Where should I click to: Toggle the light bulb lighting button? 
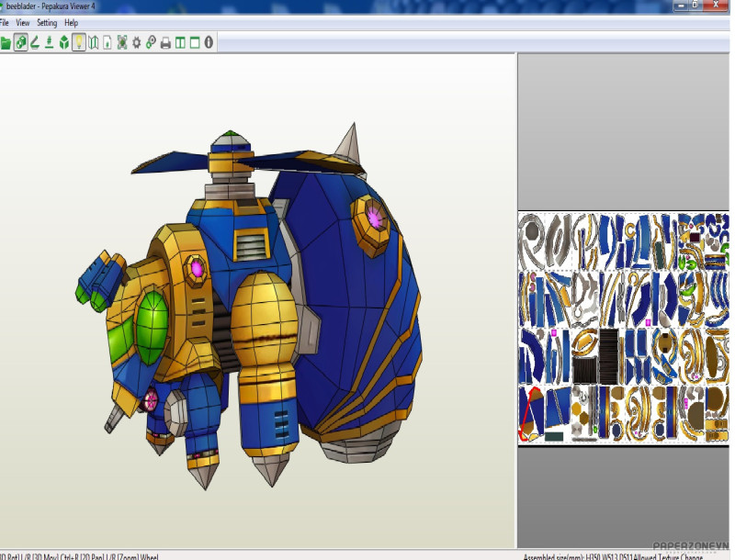[79, 42]
